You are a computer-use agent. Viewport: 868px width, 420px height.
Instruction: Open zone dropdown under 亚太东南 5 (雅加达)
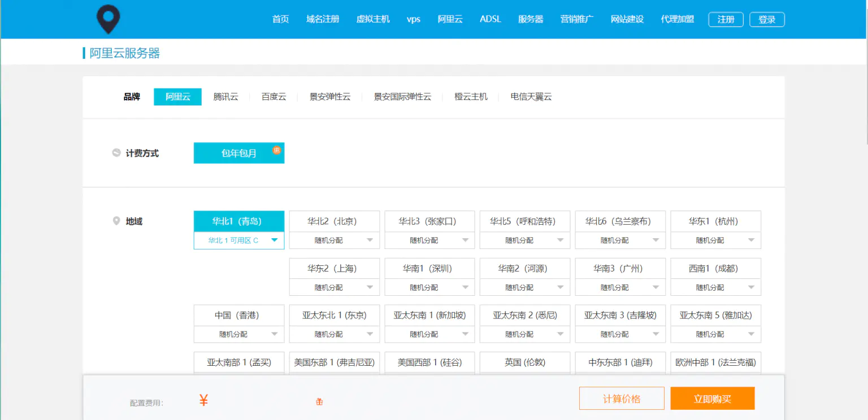[716, 334]
